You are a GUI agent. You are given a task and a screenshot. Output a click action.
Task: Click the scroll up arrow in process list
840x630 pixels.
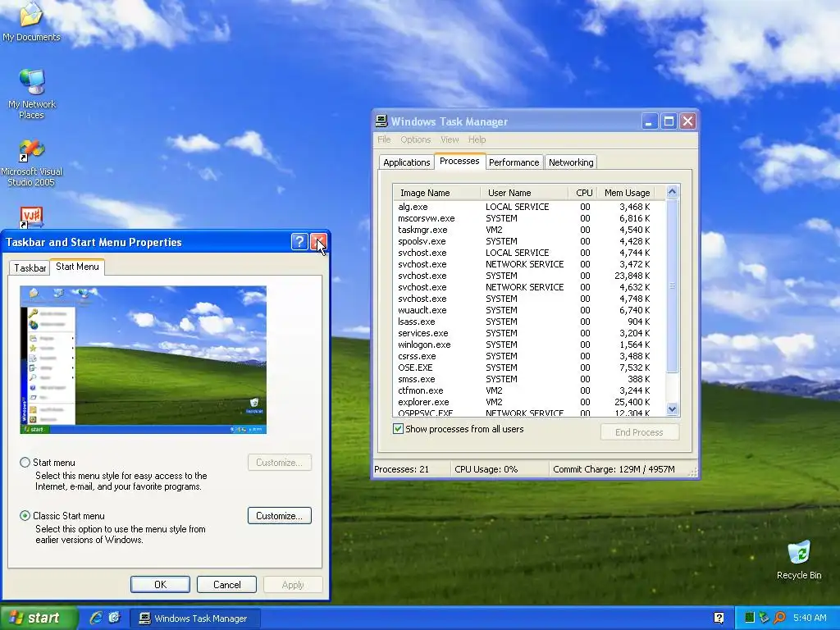(x=673, y=191)
